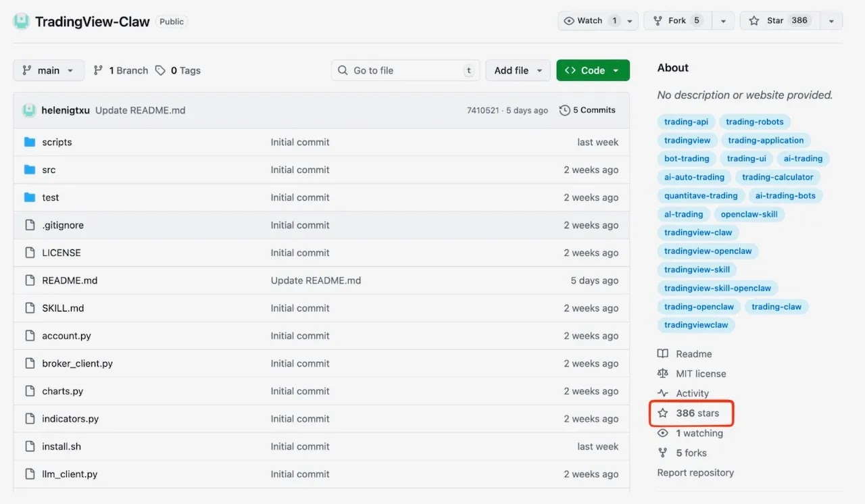This screenshot has width=865, height=504.
Task: Click the LICENSE file icon
Action: [x=30, y=253]
